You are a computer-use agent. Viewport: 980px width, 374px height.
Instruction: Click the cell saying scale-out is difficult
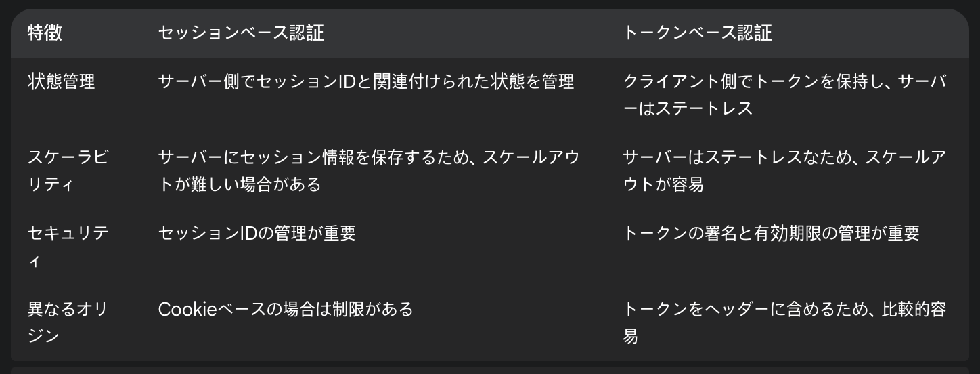(x=369, y=171)
